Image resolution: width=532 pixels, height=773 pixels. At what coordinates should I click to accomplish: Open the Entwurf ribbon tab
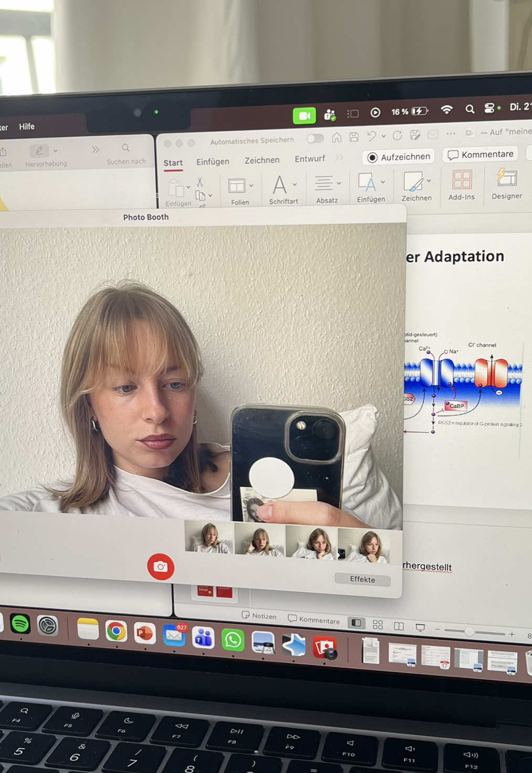(x=310, y=158)
